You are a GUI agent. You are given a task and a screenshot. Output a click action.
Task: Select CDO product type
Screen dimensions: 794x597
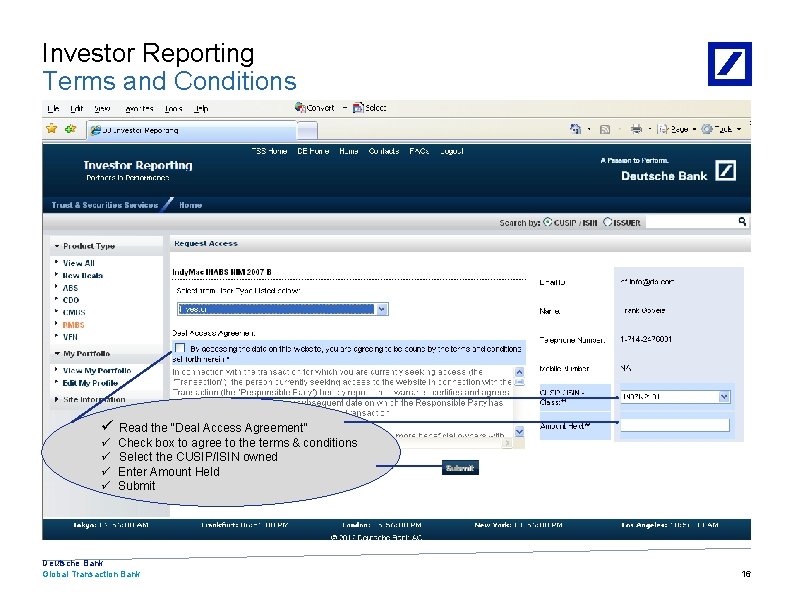click(x=70, y=300)
